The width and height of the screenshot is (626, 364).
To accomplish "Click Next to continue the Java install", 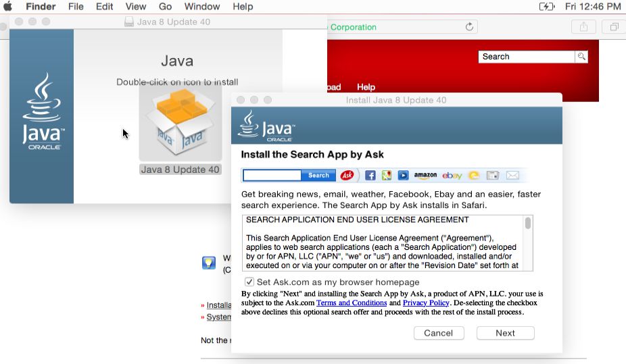I will coord(506,333).
